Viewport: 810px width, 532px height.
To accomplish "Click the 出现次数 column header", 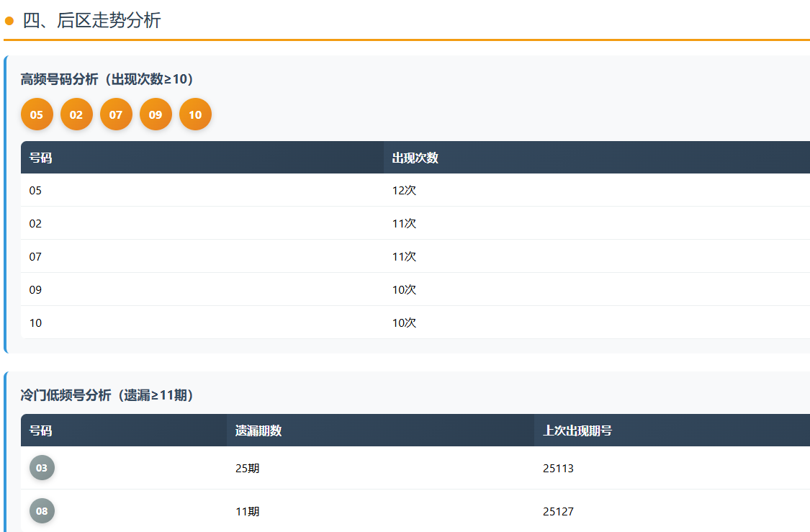I will pos(415,158).
